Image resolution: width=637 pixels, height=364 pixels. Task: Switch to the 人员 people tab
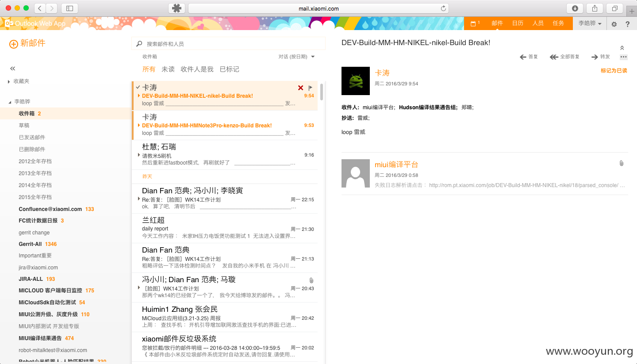click(538, 23)
